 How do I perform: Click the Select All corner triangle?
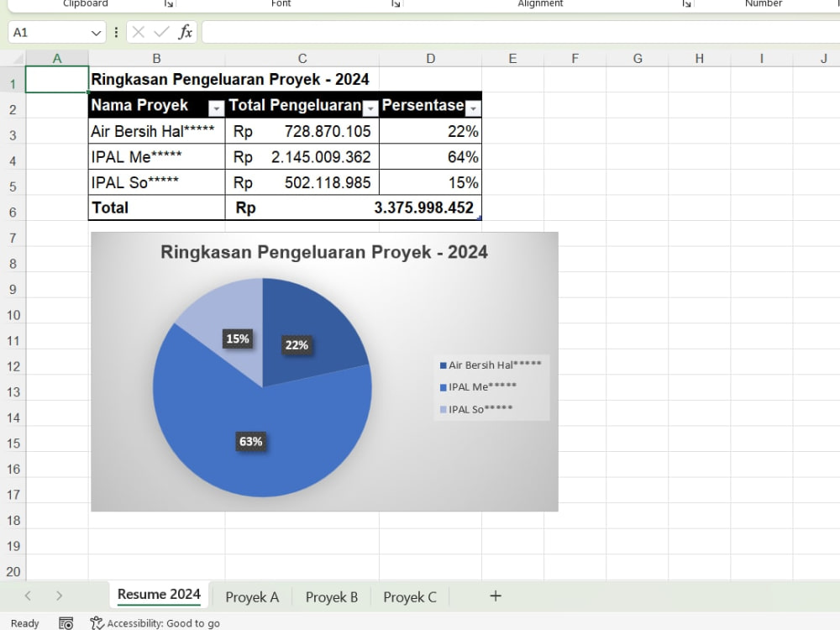17,58
